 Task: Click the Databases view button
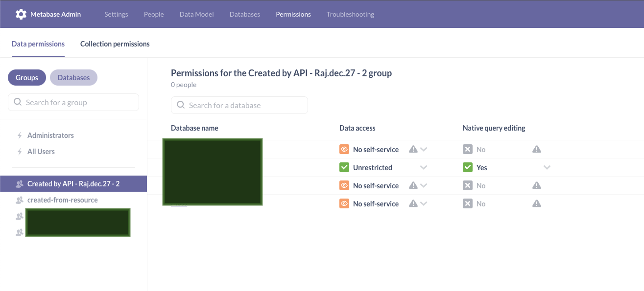pyautogui.click(x=73, y=77)
